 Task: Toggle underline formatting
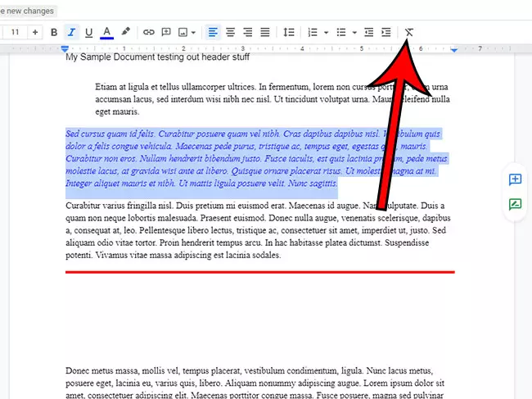(x=88, y=33)
